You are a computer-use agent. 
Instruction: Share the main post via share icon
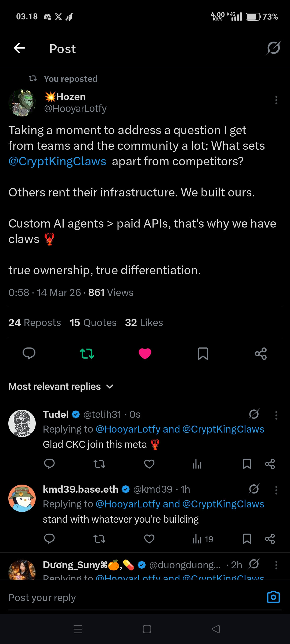[261, 353]
